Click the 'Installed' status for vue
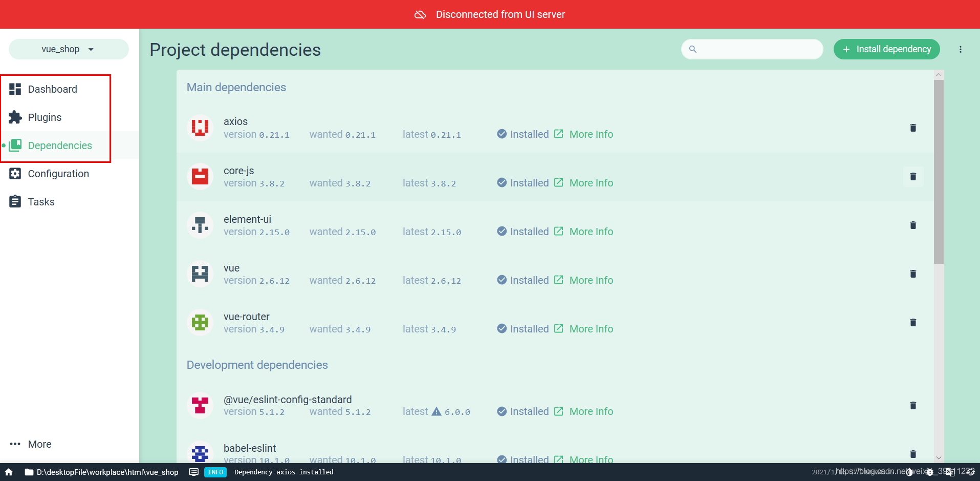The image size is (980, 481). (523, 280)
